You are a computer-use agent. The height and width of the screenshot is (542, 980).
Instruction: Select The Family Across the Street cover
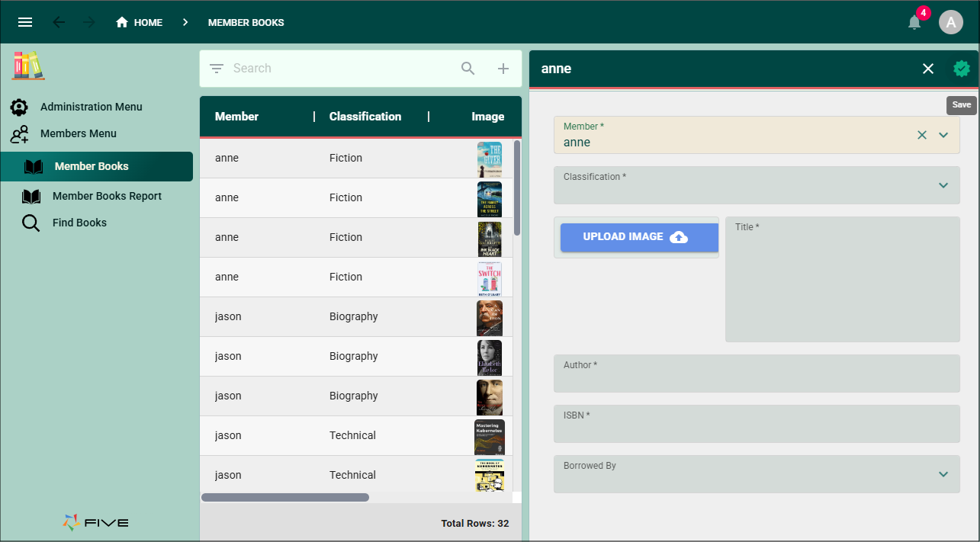[x=490, y=198]
